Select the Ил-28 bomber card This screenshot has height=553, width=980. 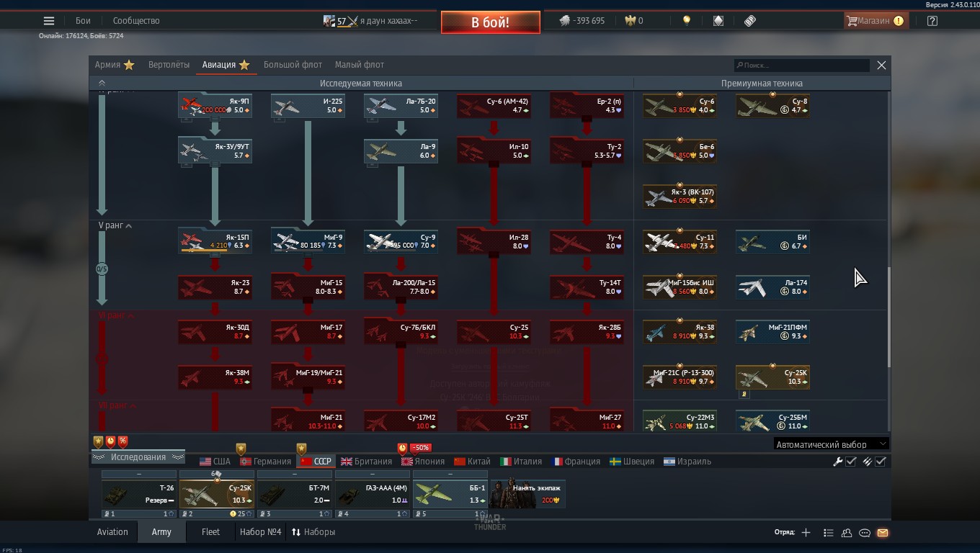(x=494, y=241)
